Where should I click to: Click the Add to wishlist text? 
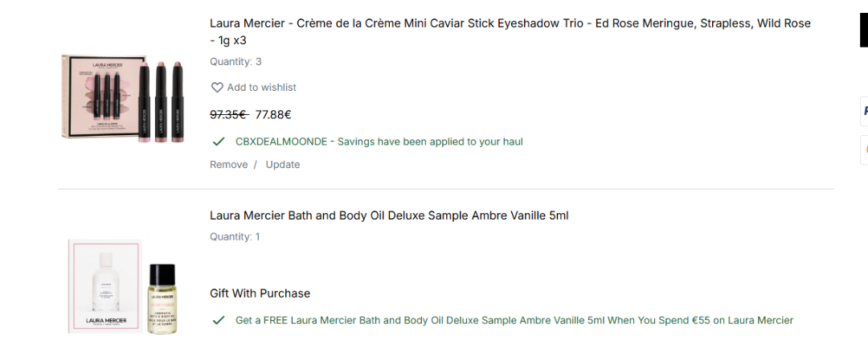[x=261, y=88]
